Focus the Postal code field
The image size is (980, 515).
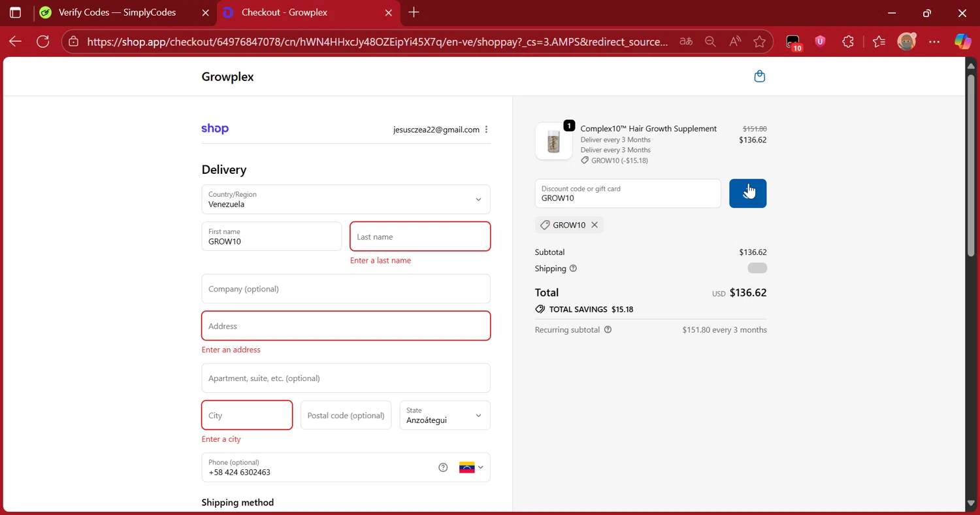pyautogui.click(x=346, y=416)
